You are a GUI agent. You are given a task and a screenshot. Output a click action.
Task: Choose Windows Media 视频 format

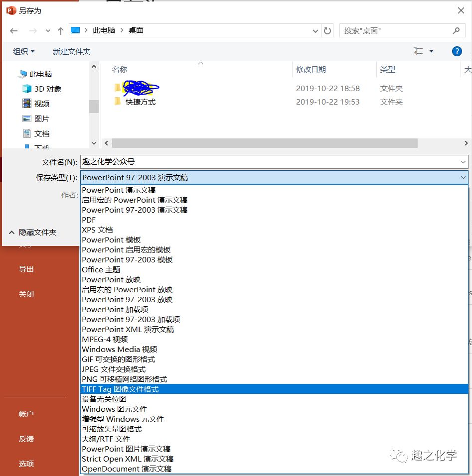tap(275, 350)
